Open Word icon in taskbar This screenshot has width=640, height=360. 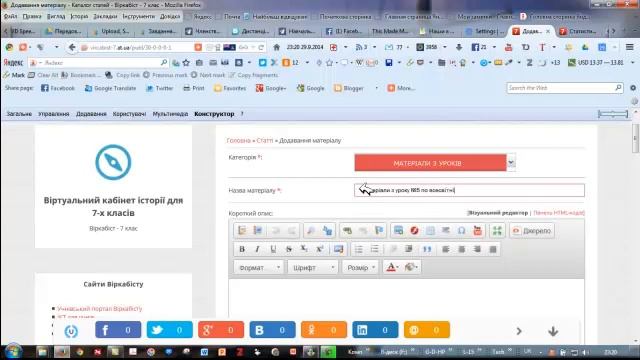pos(204,352)
